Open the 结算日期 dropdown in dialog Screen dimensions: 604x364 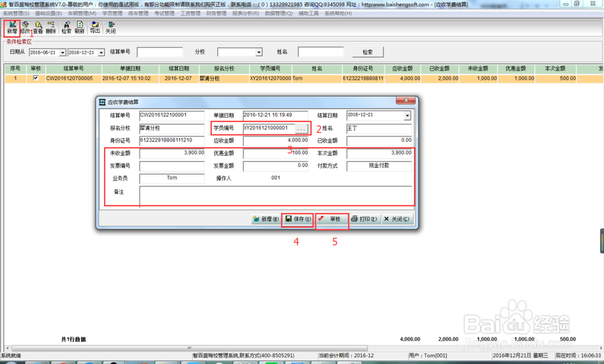(407, 115)
